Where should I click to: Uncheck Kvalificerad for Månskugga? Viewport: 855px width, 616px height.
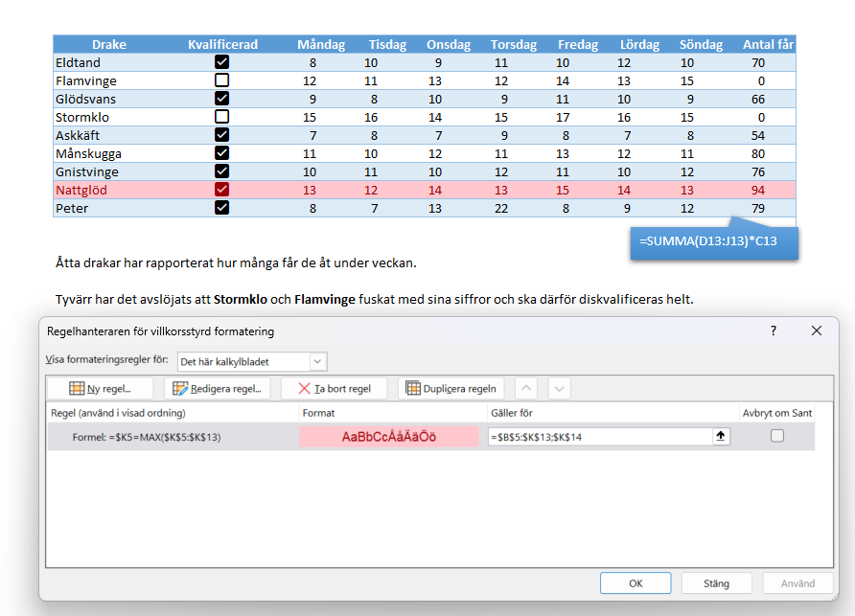pyautogui.click(x=222, y=153)
